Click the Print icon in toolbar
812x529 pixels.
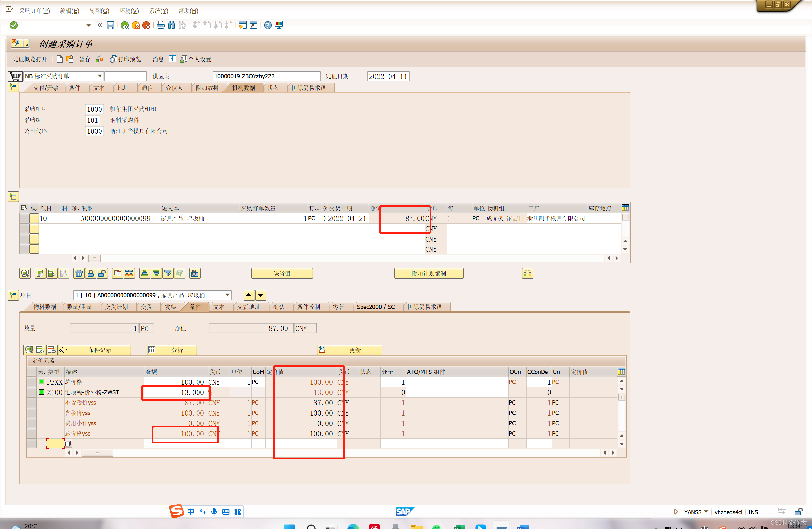click(161, 25)
